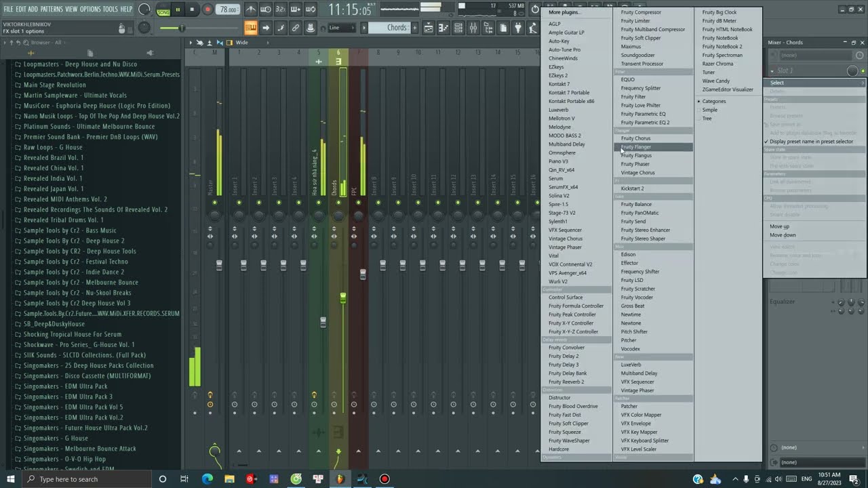Pause playback with the pause button

pyautogui.click(x=178, y=9)
